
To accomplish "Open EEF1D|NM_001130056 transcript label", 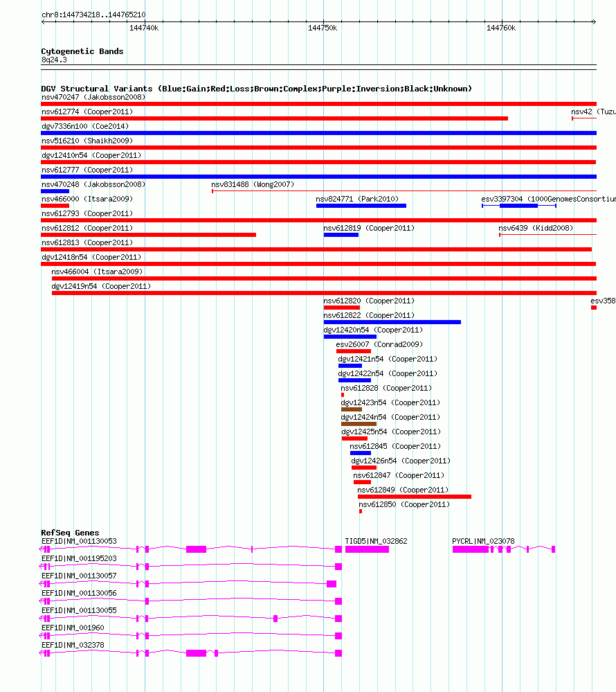I will click(x=79, y=594).
